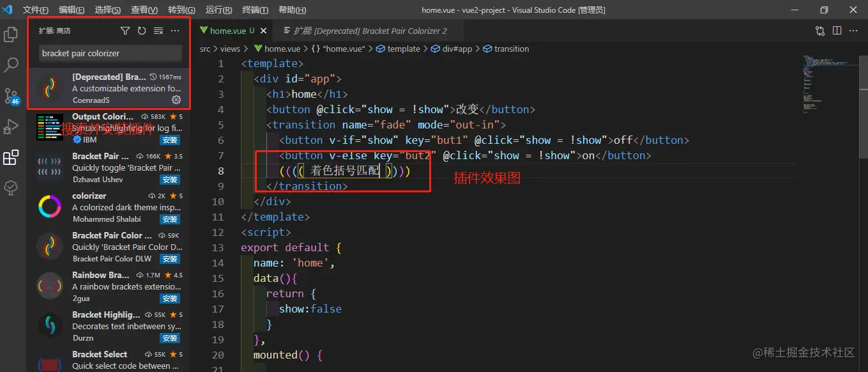The width and height of the screenshot is (868, 372).
Task: Open 编辑(E) menu
Action: coord(72,10)
